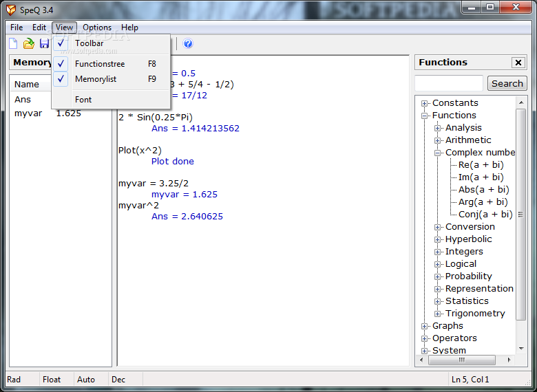Click the line 2 * Sin(0.25*Pi)

[x=156, y=118]
